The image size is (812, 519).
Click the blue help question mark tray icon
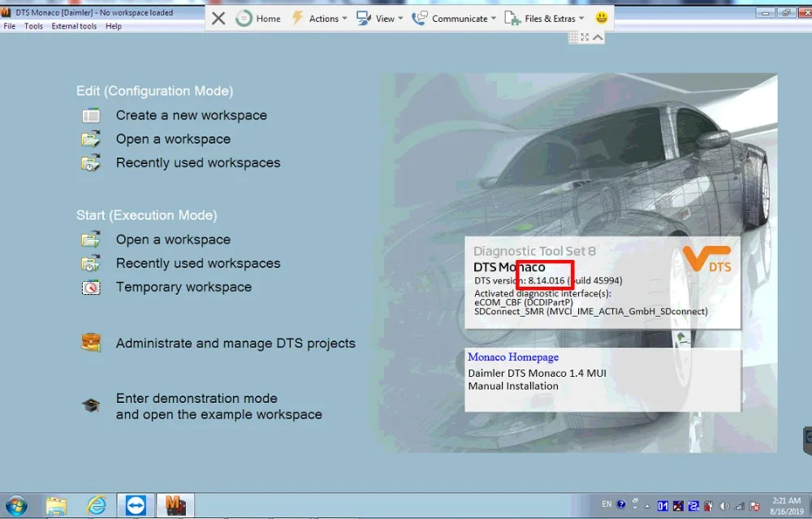(621, 504)
